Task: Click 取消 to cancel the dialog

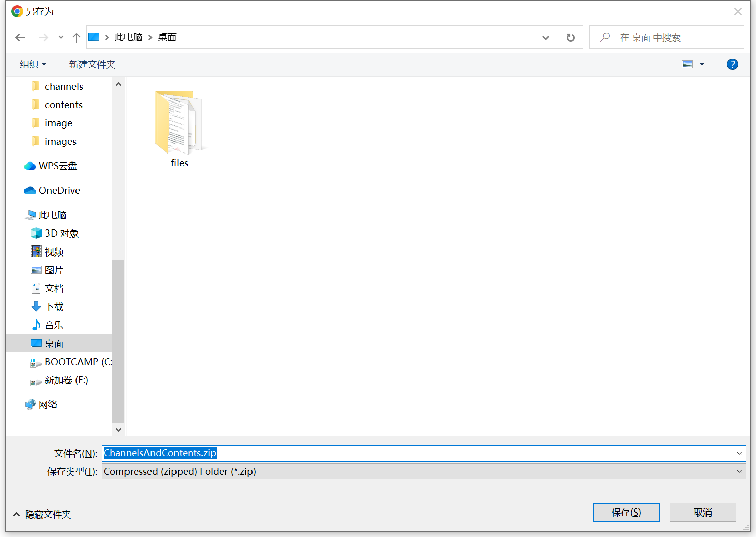Action: pos(702,512)
